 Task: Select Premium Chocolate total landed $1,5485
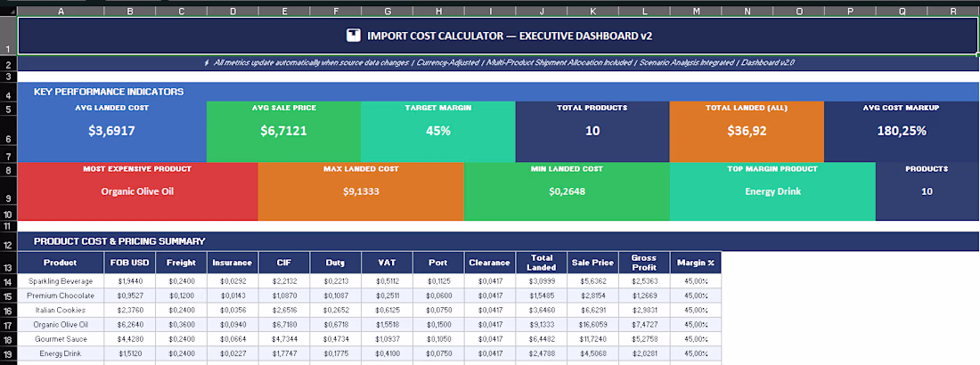542,296
